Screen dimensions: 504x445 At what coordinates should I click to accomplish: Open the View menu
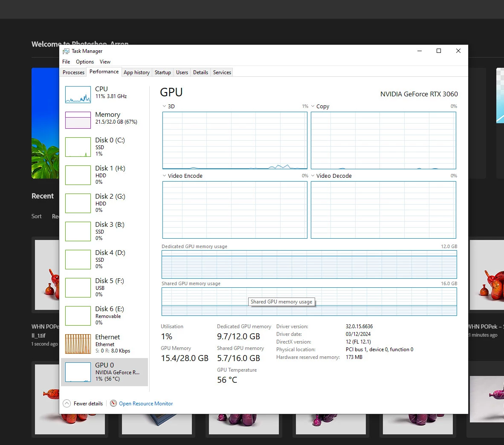click(x=105, y=62)
